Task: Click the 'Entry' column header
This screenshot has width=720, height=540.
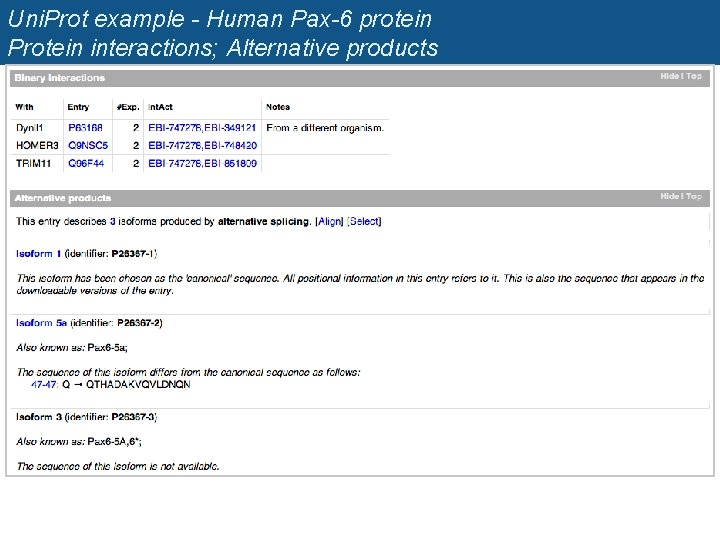Action: (78, 107)
